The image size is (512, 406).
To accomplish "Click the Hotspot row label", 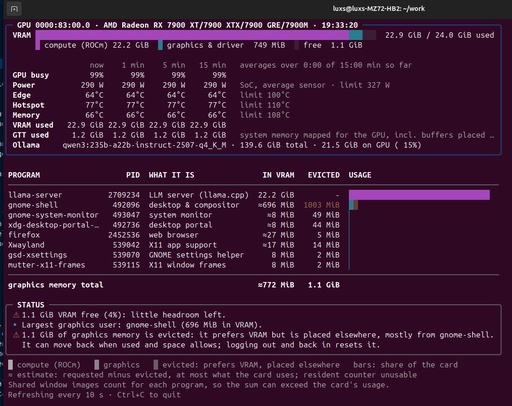I will pos(28,105).
